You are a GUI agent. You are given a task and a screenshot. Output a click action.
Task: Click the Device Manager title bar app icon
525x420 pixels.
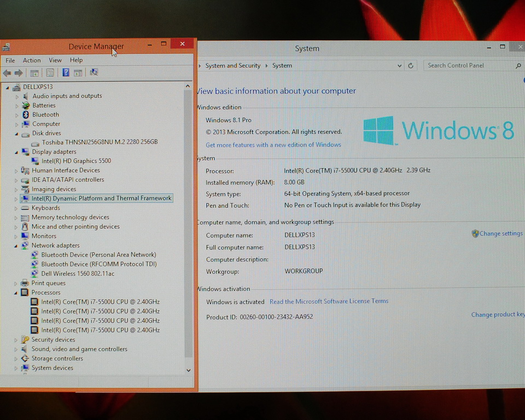[5, 47]
